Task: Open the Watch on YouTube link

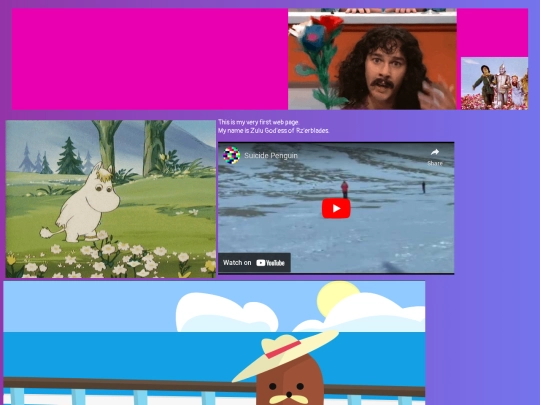Action: [254, 263]
